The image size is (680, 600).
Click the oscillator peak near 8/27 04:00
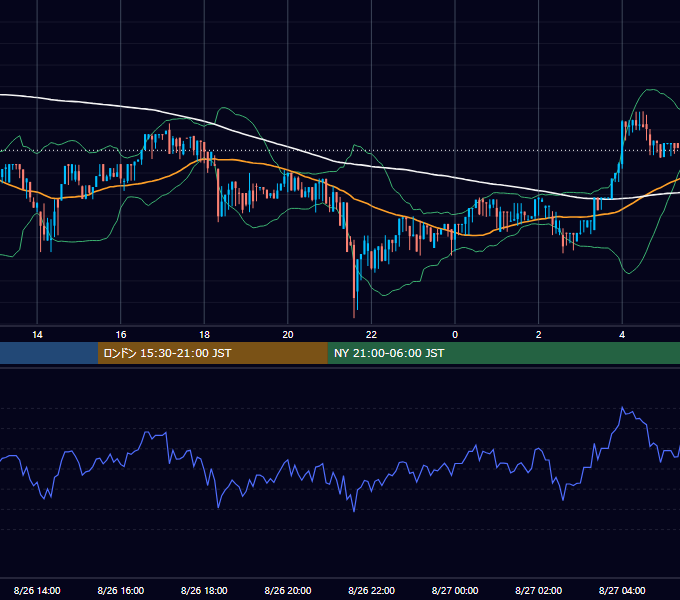click(622, 408)
